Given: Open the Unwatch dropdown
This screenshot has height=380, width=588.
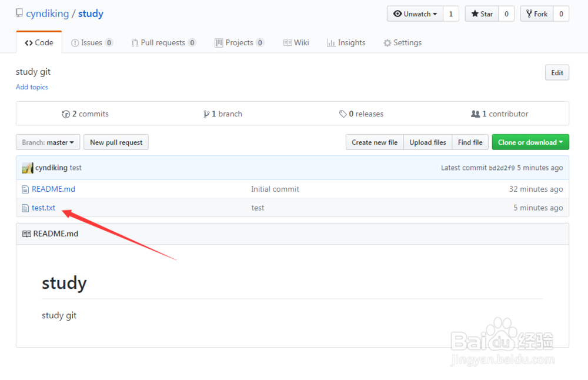Looking at the screenshot, I should (x=415, y=14).
